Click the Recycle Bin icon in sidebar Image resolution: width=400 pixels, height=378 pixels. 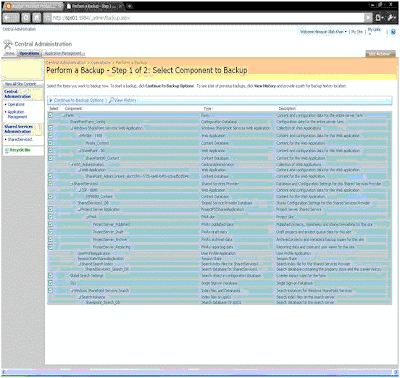(x=7, y=150)
